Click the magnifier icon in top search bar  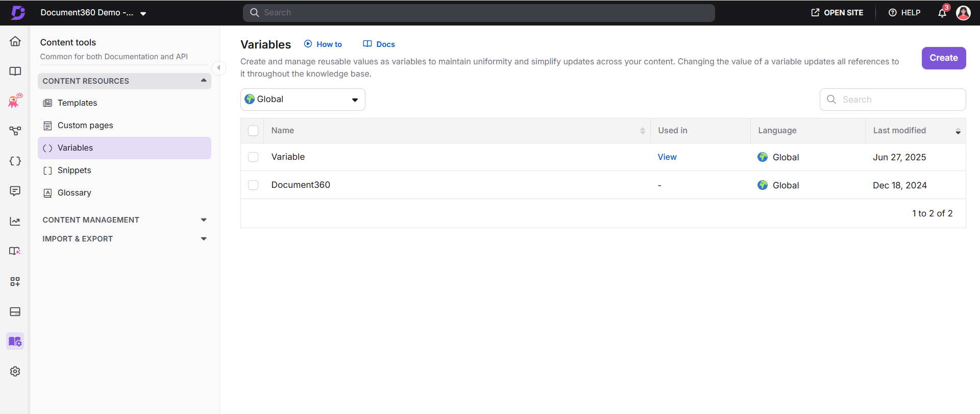pos(254,13)
